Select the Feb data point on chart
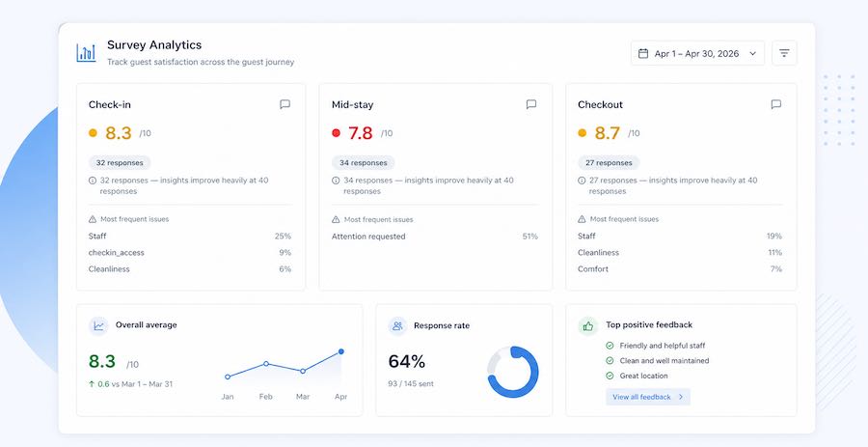The width and height of the screenshot is (868, 447). click(266, 364)
